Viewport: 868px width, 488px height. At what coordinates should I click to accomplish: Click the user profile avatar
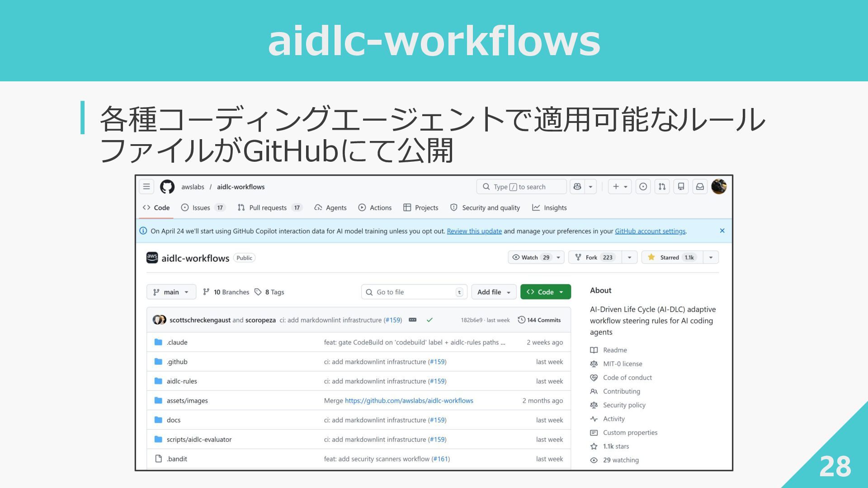[x=719, y=186]
